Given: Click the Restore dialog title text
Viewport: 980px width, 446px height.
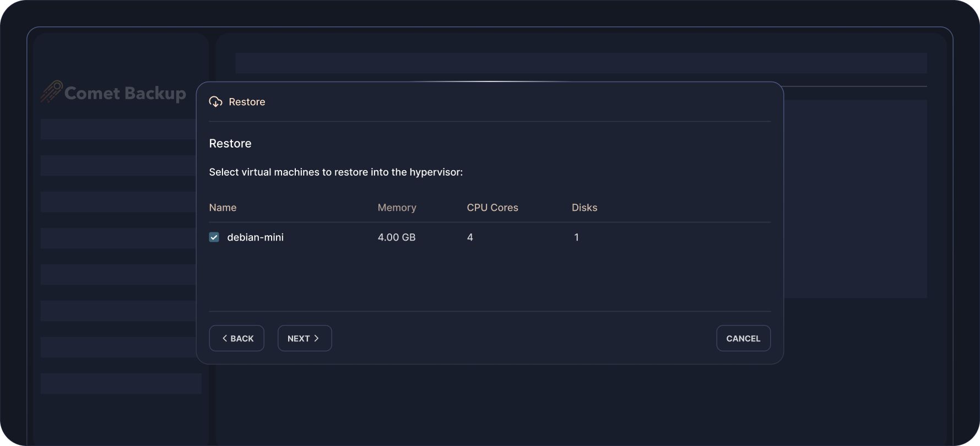Looking at the screenshot, I should coord(247,102).
